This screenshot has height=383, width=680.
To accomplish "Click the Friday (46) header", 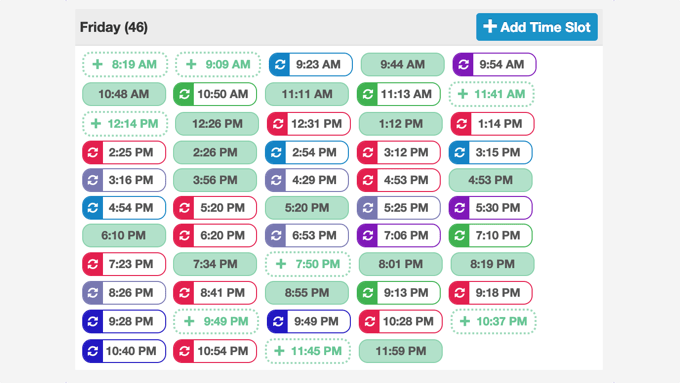I will (x=114, y=27).
